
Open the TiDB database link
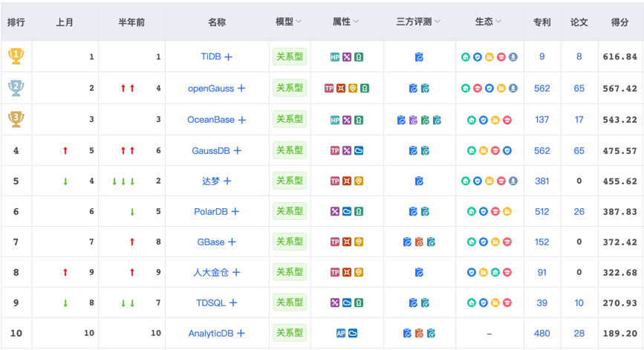click(x=211, y=56)
